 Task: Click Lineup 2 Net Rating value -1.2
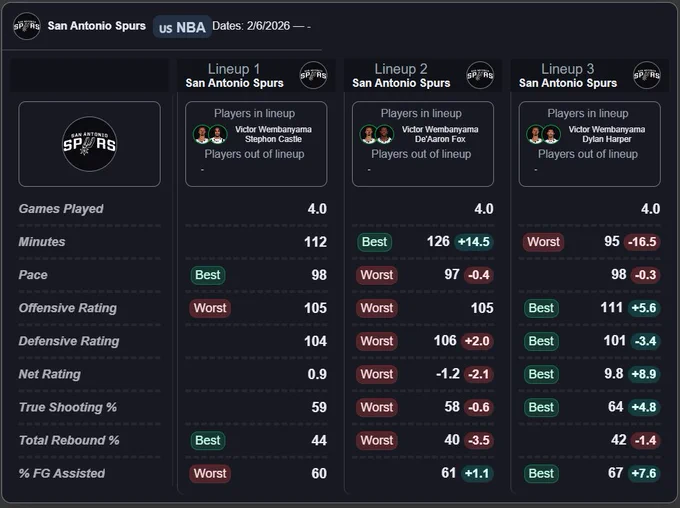click(448, 374)
